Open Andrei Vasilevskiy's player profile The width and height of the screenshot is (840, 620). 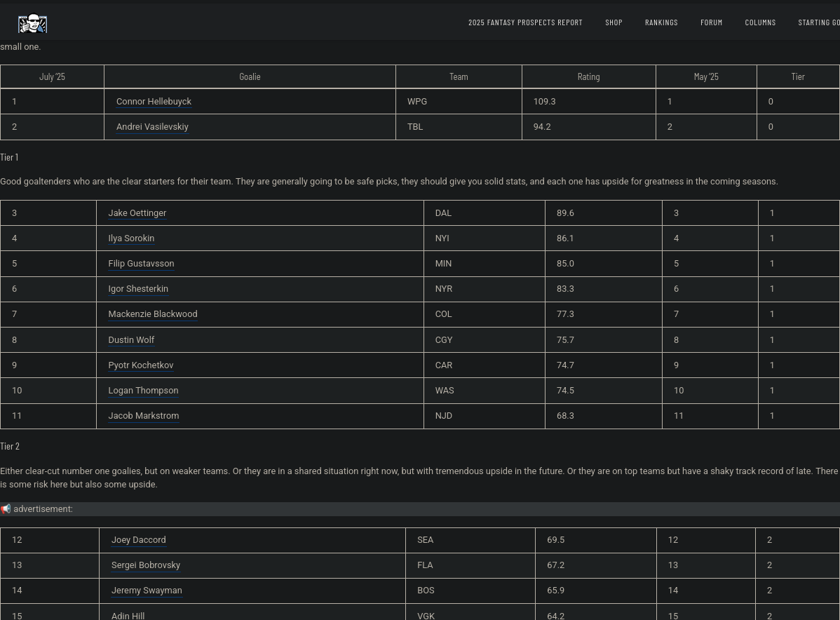point(152,126)
